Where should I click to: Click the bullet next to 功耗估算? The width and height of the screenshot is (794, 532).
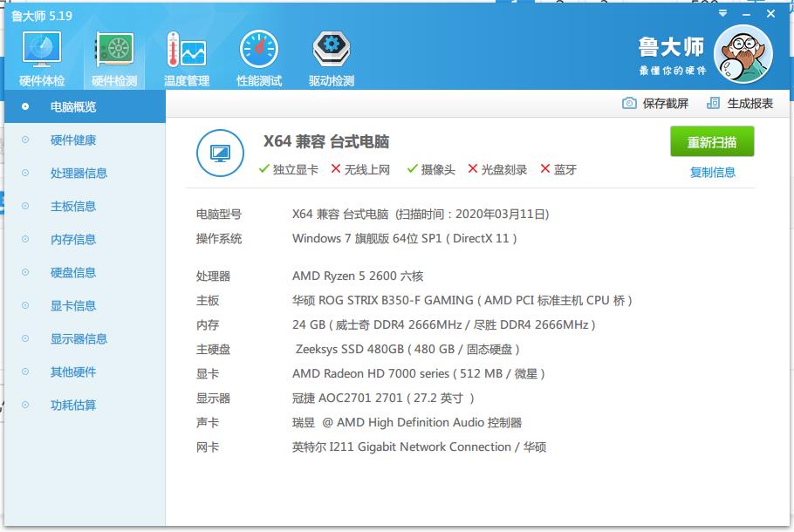[x=25, y=405]
